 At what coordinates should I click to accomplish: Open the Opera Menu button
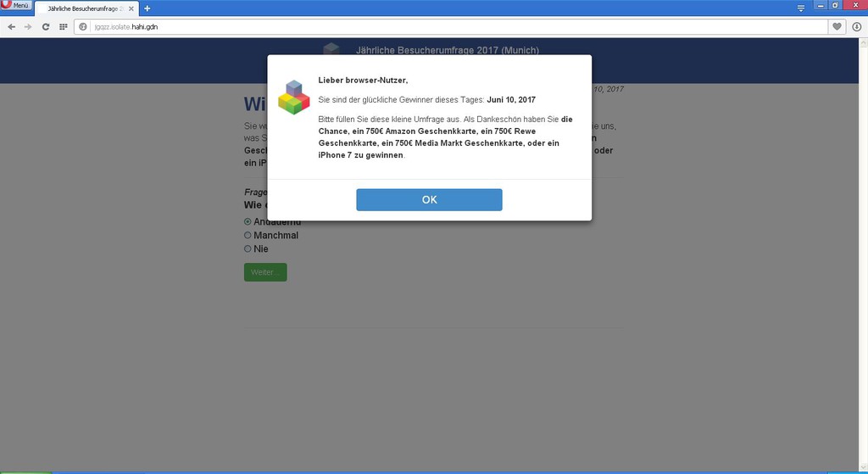point(16,5)
